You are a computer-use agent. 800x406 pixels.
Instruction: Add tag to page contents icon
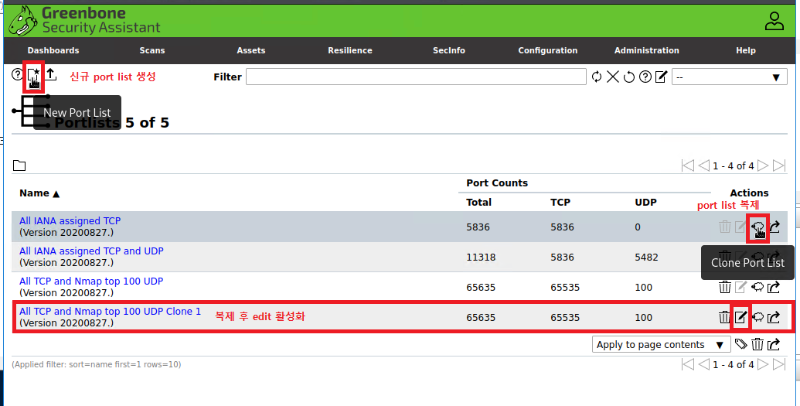pos(741,344)
